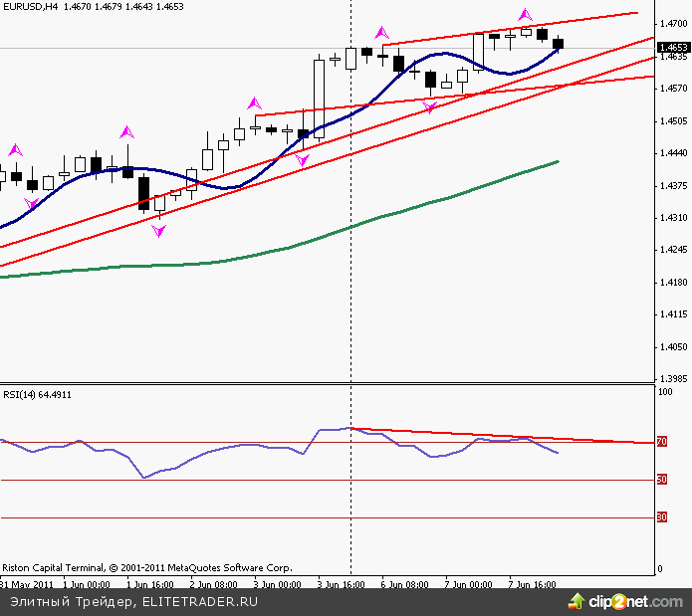Click the red divergence trendline in the RSI panel

coord(498,436)
